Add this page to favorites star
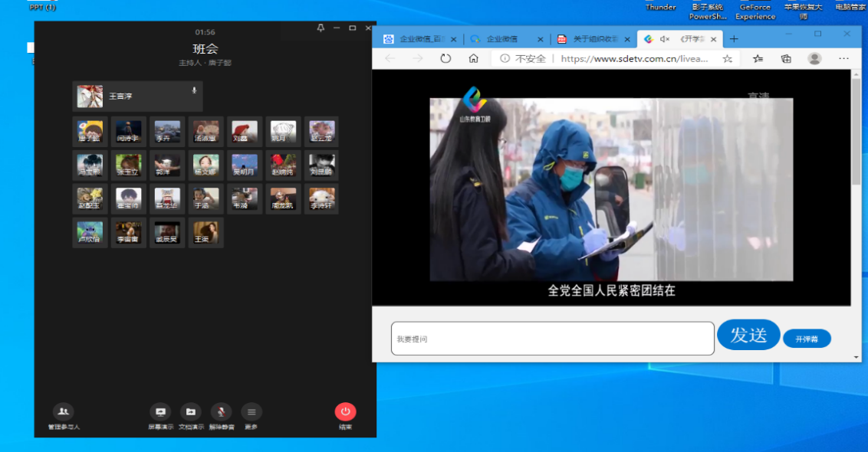 (x=727, y=58)
